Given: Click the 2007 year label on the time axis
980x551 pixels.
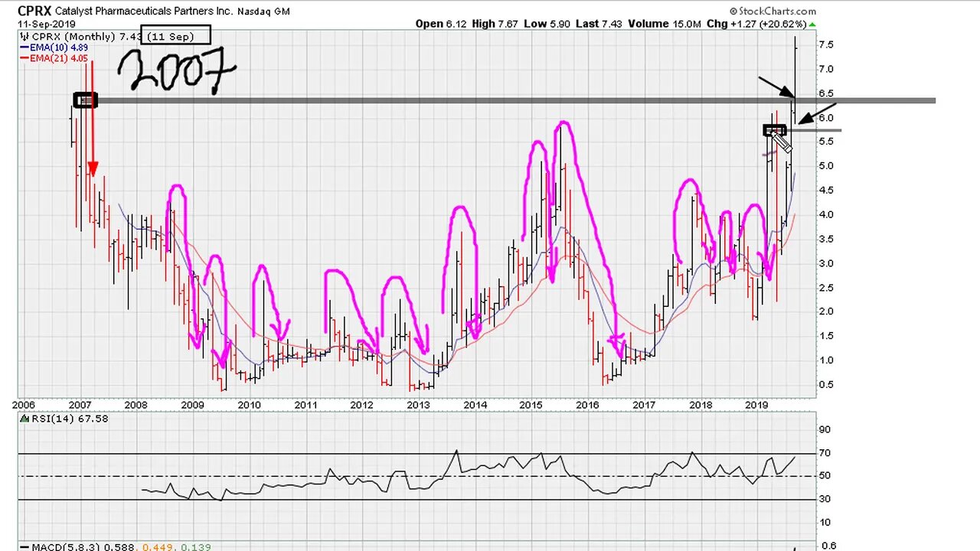Looking at the screenshot, I should 80,405.
